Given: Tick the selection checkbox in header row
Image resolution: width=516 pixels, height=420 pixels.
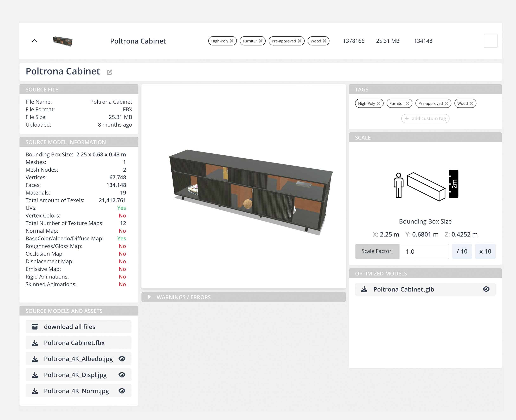Looking at the screenshot, I should (491, 41).
